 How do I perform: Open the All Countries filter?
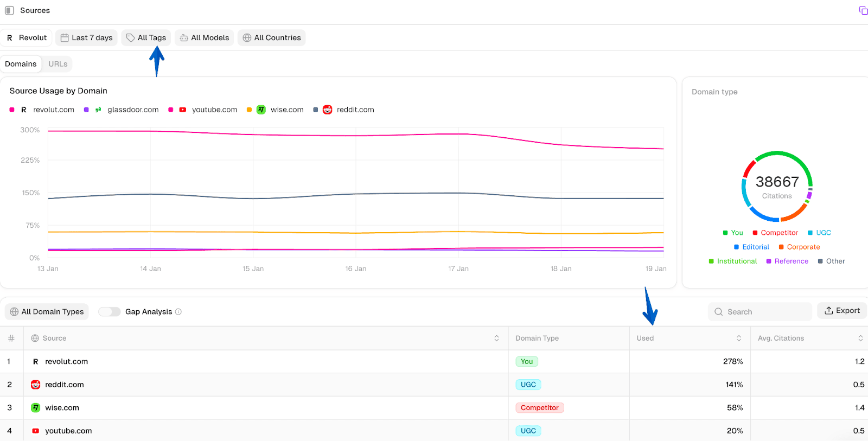pyautogui.click(x=271, y=37)
